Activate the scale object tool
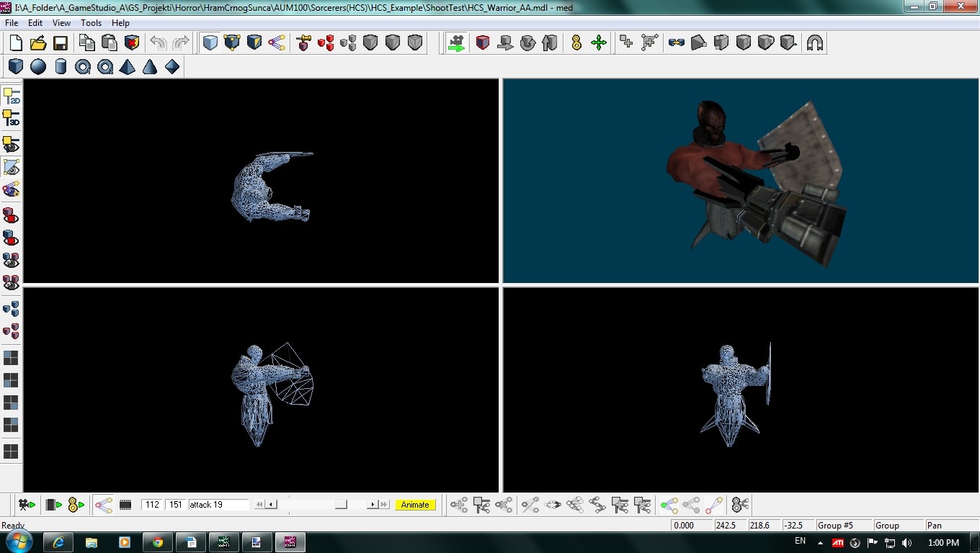This screenshot has height=553, width=980. click(550, 43)
